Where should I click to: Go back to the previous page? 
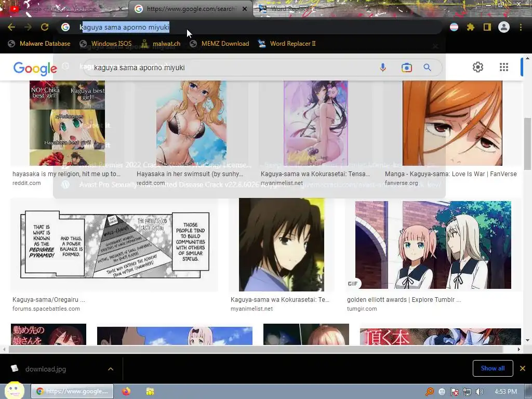(11, 27)
